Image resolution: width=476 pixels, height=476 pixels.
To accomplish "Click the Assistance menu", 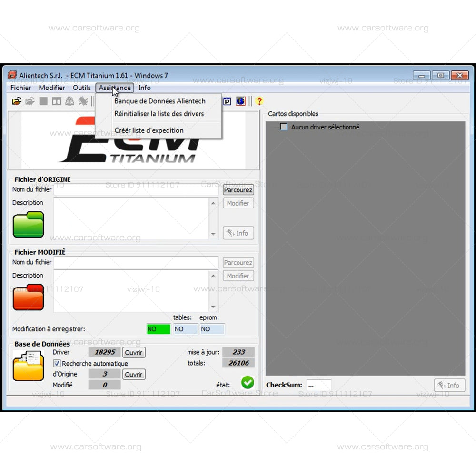I will click(115, 88).
